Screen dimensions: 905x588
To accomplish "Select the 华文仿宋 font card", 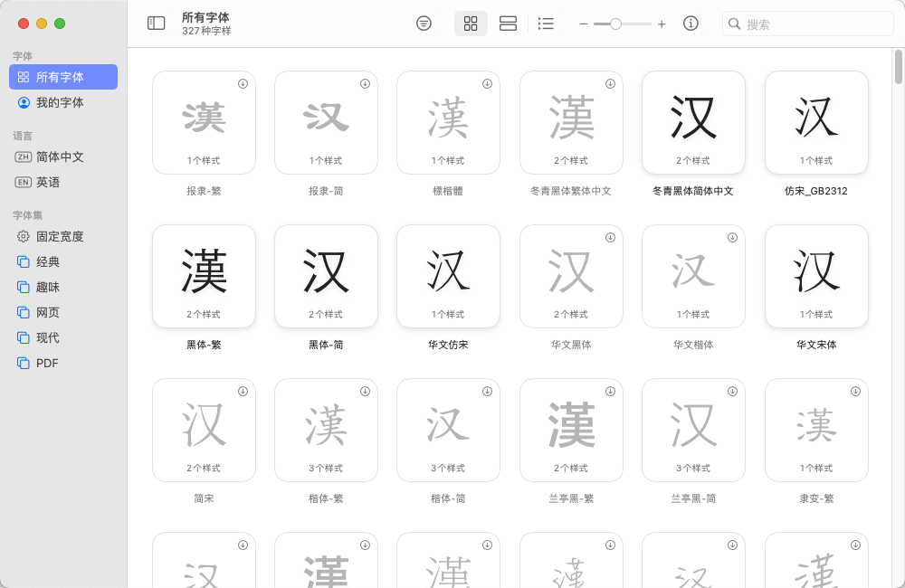I will [449, 276].
